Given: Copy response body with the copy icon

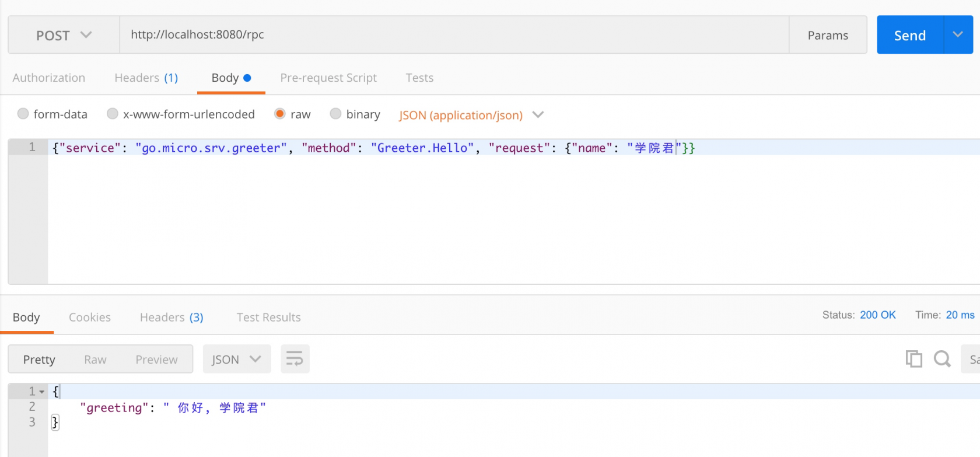Looking at the screenshot, I should click(914, 359).
